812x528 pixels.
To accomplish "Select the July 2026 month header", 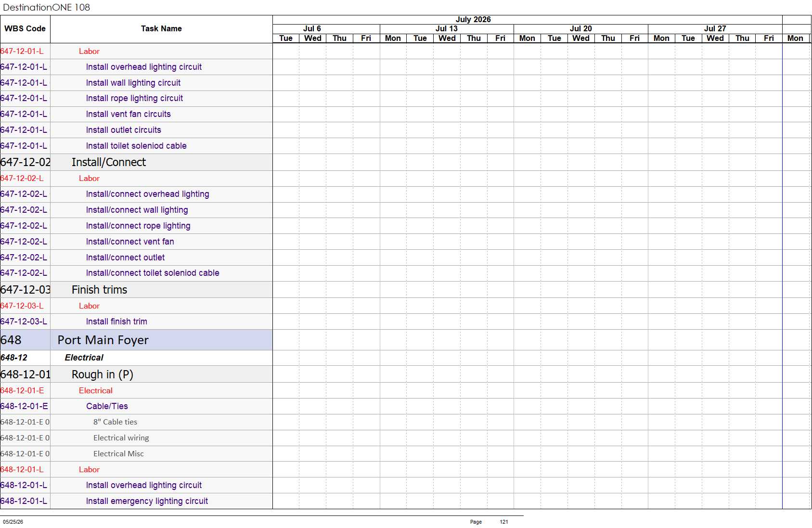I will point(473,20).
